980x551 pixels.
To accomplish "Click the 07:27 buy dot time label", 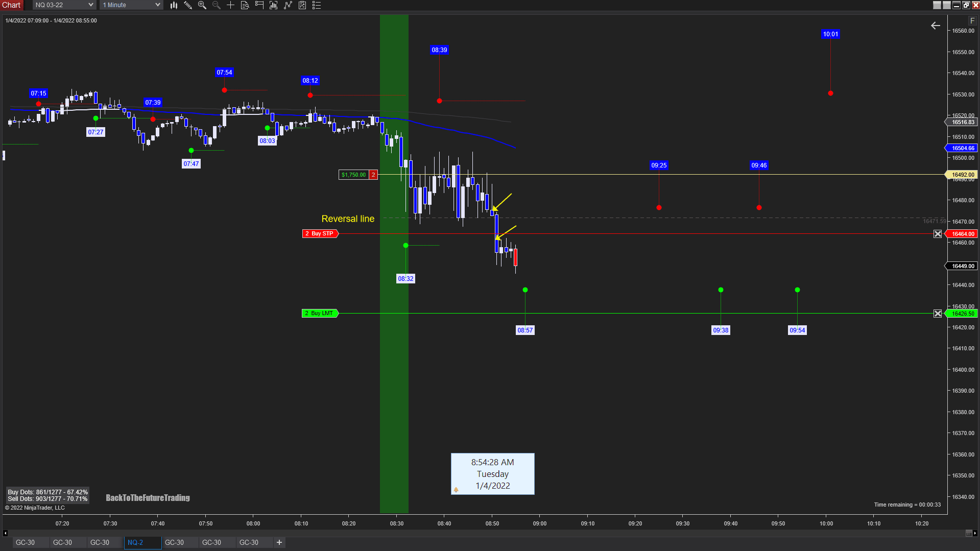I will [x=95, y=132].
